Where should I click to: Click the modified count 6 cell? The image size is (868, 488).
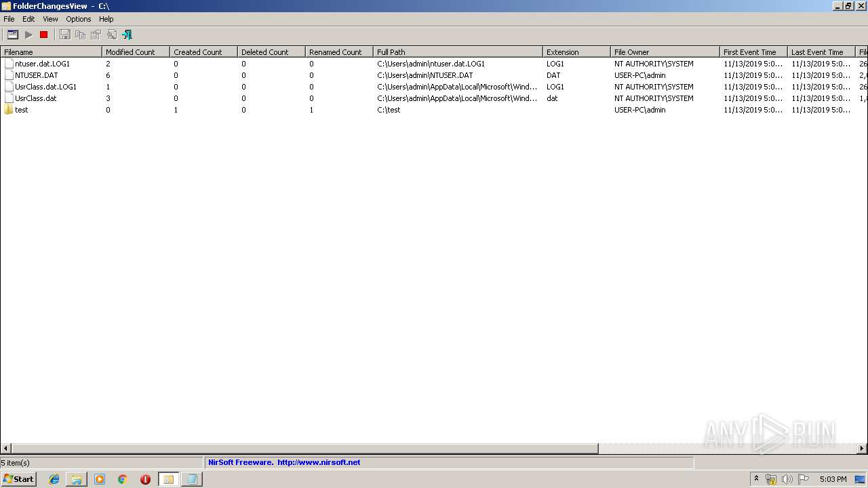(x=108, y=75)
